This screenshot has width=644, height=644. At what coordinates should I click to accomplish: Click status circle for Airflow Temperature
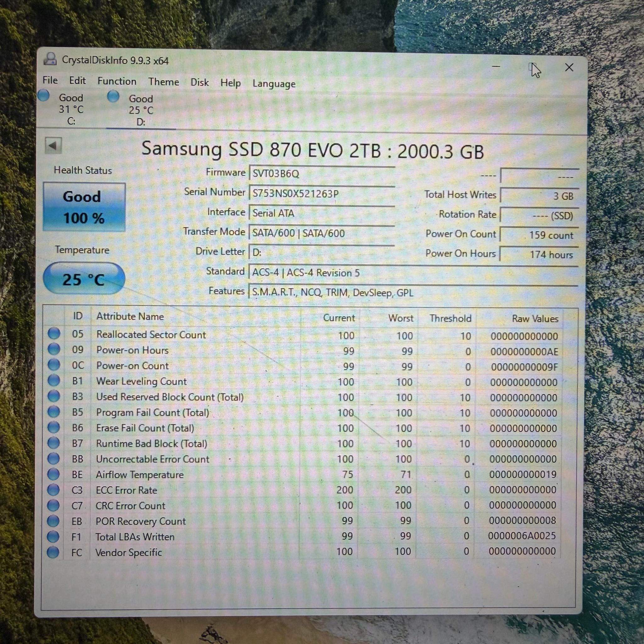53,474
